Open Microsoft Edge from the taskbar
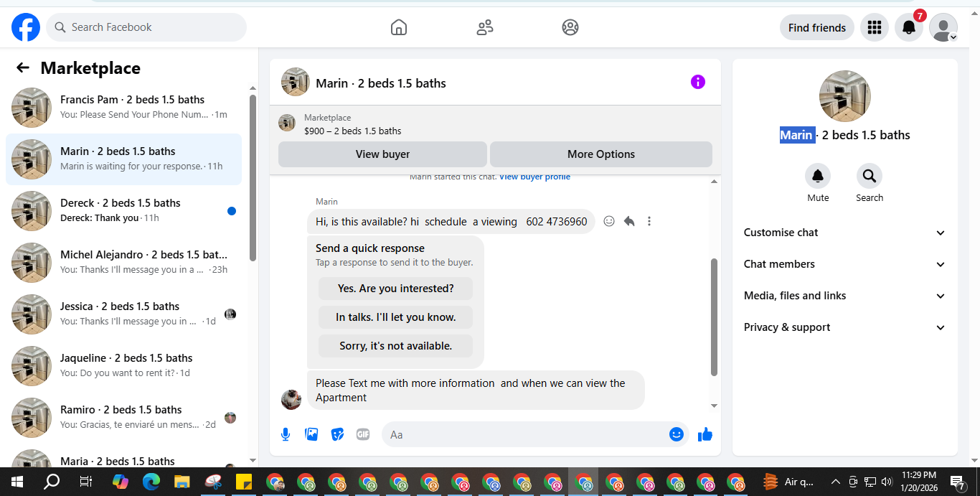 click(x=151, y=482)
